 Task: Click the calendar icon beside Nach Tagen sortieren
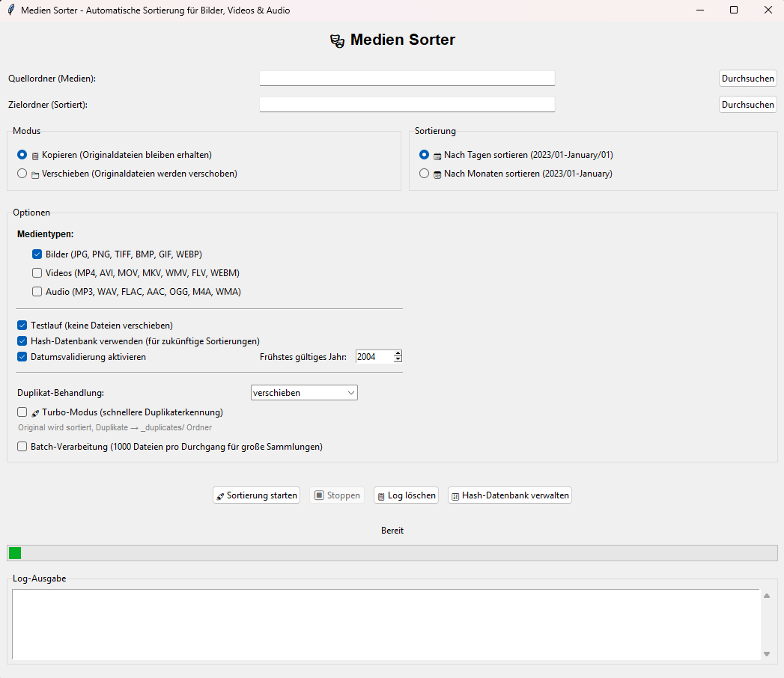pos(436,155)
